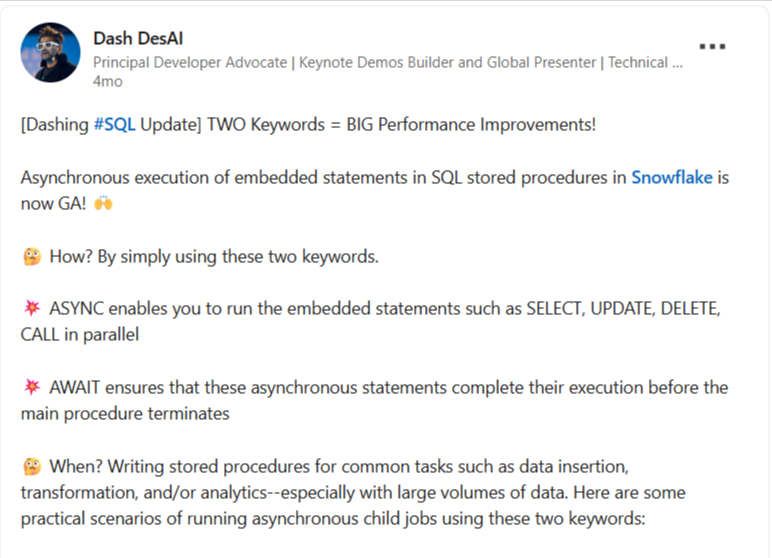Click the author headline Principal Developer Advocate
772x558 pixels.
coord(190,63)
